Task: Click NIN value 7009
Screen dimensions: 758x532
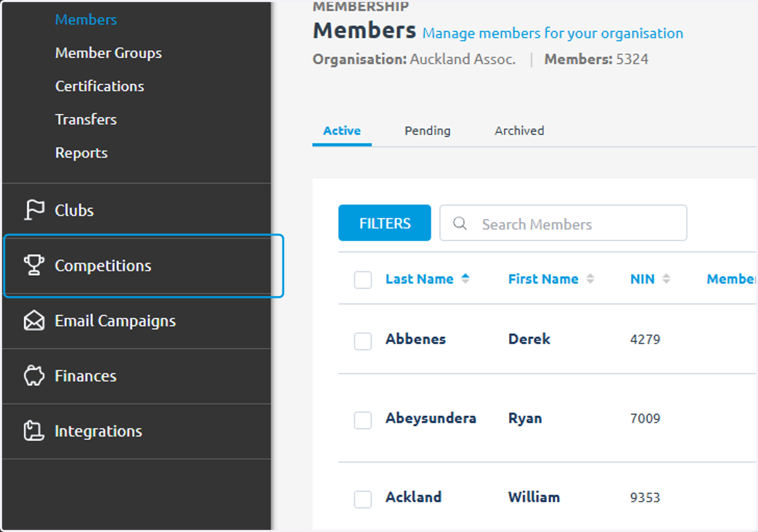Action: coord(645,418)
